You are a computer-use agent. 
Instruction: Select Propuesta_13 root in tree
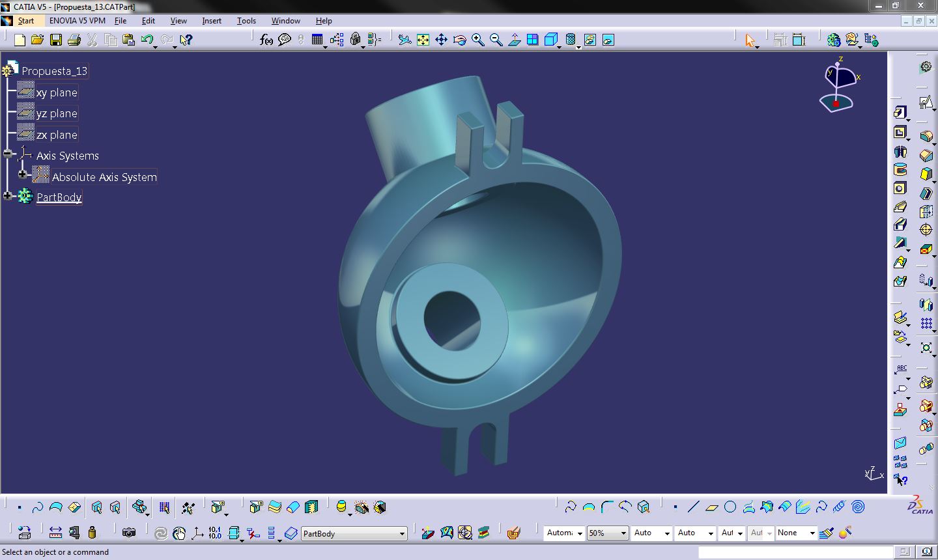[54, 70]
